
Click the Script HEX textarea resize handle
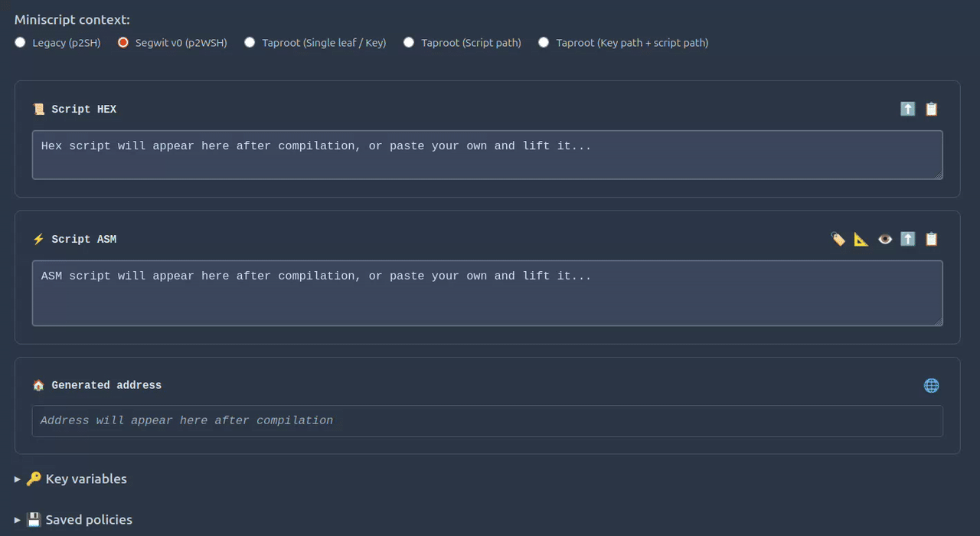[939, 175]
